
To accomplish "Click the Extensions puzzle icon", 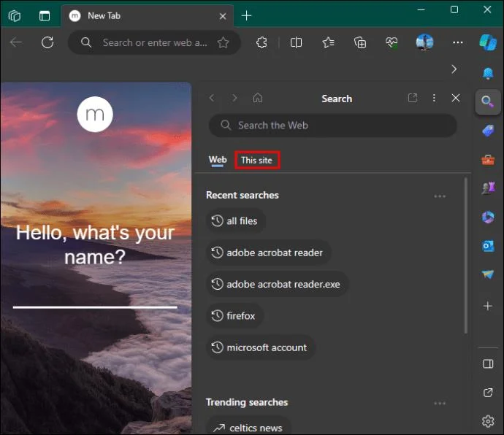I will (261, 42).
